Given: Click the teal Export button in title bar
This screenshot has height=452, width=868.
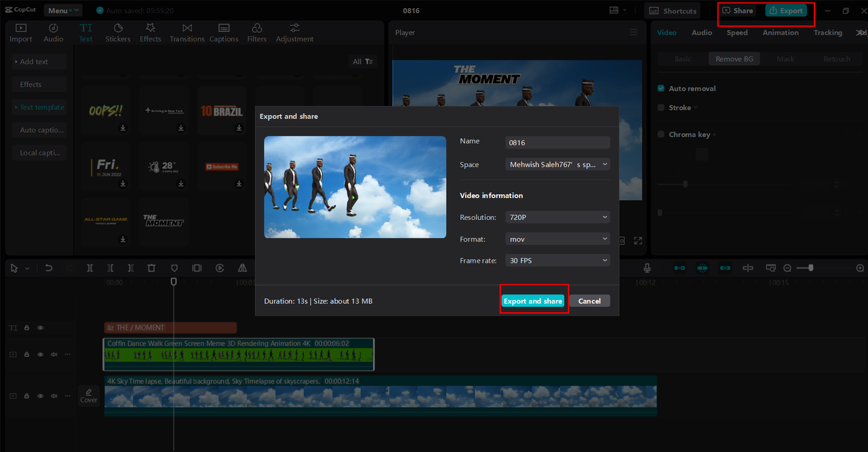Looking at the screenshot, I should 786,11.
